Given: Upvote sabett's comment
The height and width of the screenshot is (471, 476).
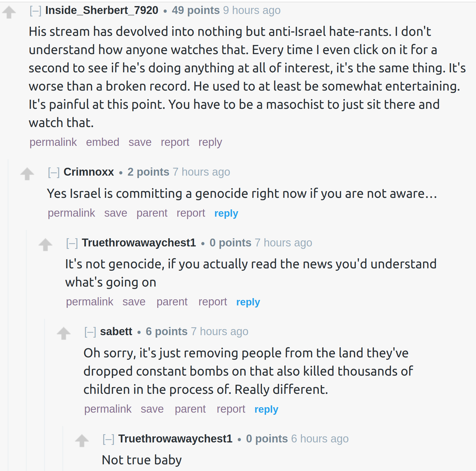Looking at the screenshot, I should [64, 333].
